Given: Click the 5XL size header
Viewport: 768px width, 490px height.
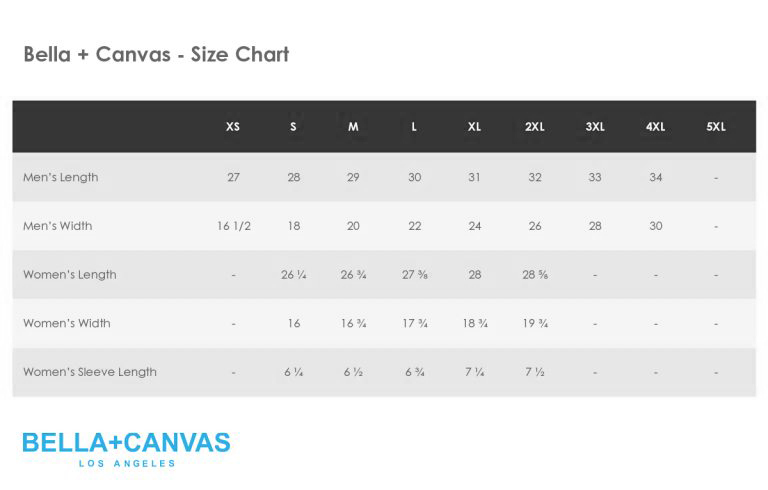Looking at the screenshot, I should pos(716,127).
